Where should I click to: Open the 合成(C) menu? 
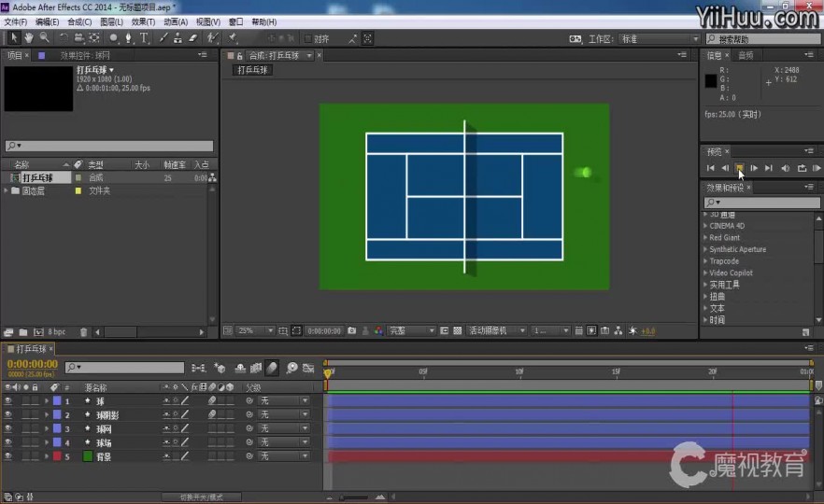coord(79,21)
